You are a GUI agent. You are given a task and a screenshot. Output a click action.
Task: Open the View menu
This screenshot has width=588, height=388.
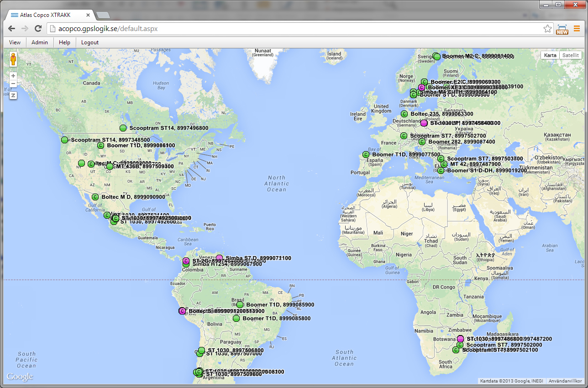[x=15, y=42]
